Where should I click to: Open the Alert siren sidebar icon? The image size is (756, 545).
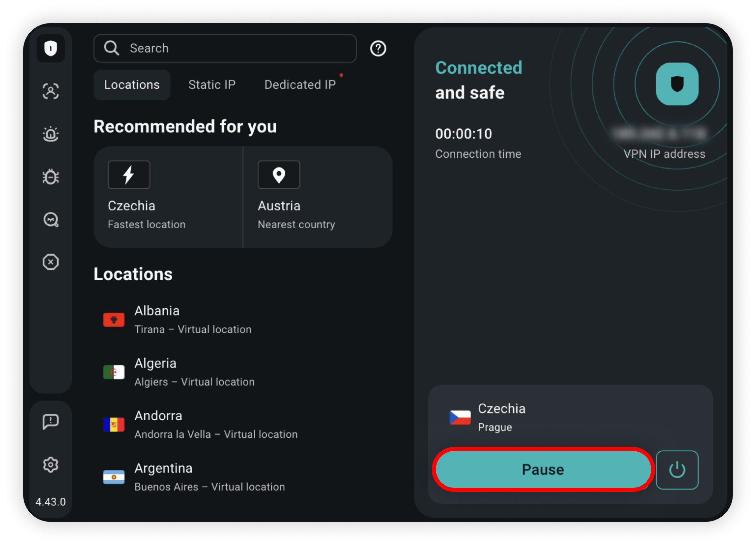[51, 134]
